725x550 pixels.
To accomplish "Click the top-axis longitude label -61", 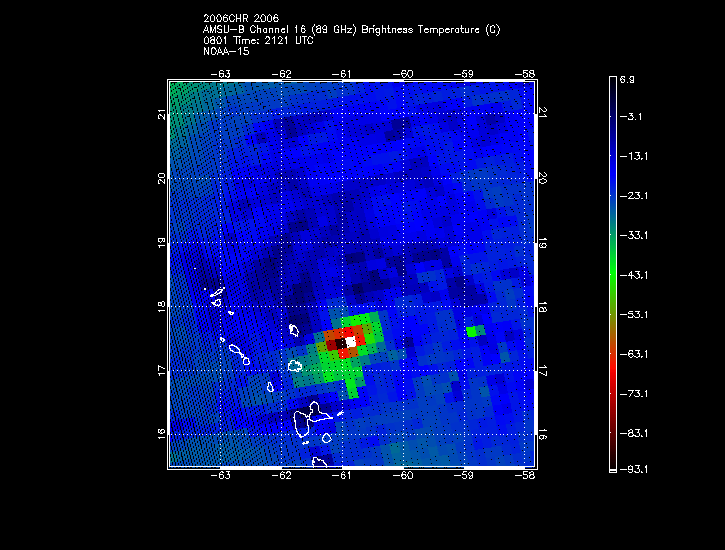I will tap(342, 74).
